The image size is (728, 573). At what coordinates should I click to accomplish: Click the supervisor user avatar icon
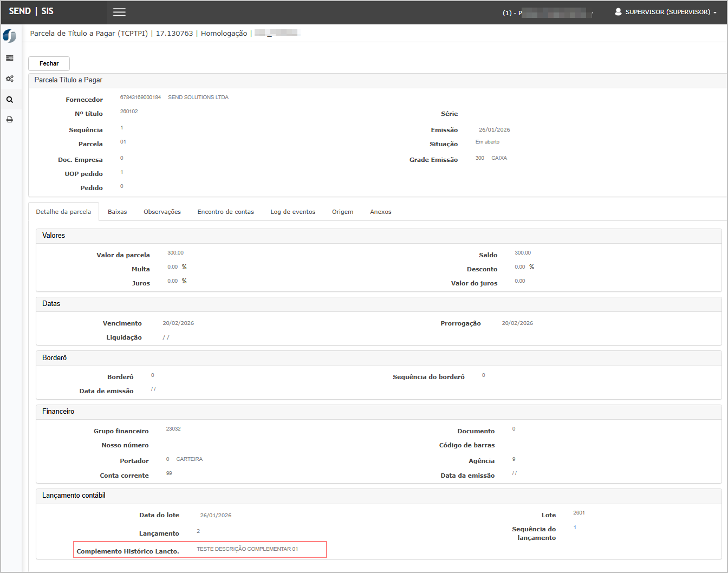618,12
